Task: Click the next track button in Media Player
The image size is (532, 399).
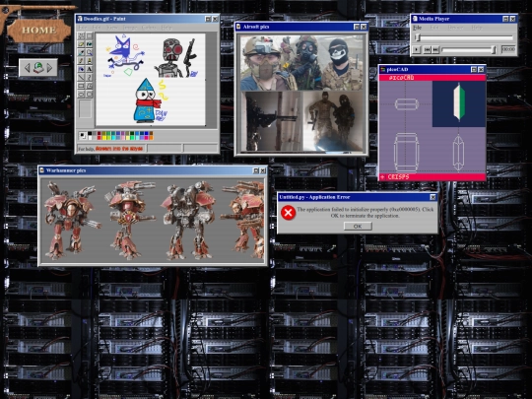Action: click(435, 50)
